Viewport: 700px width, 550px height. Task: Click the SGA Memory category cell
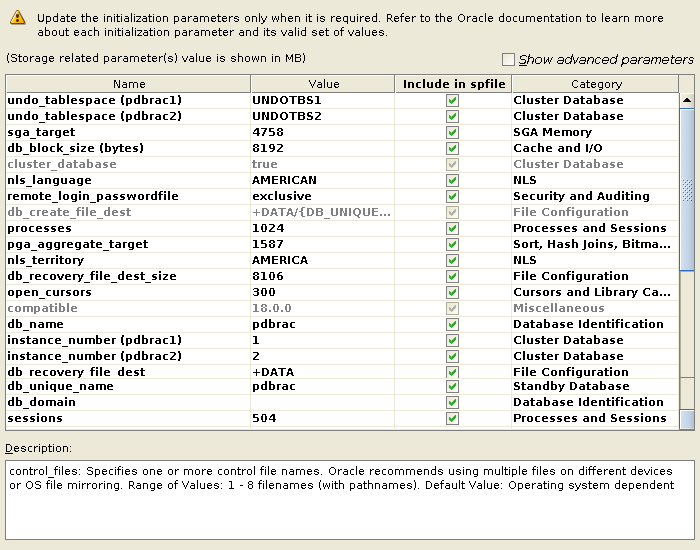[595, 133]
